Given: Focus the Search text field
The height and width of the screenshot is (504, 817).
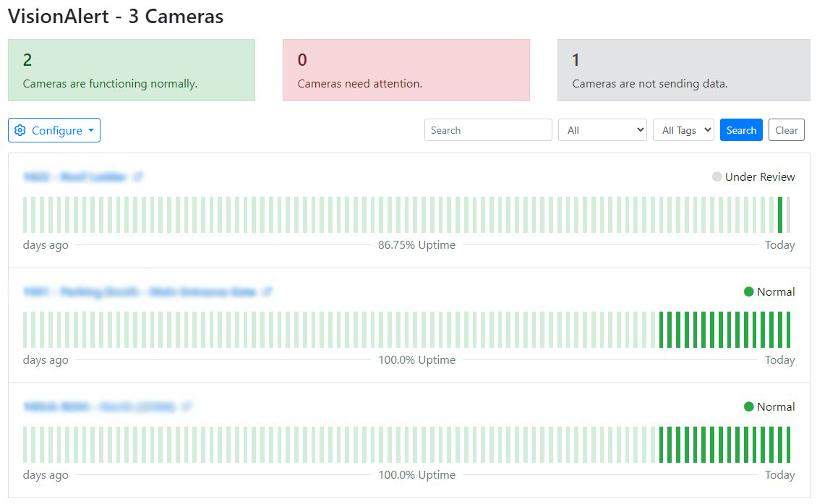Looking at the screenshot, I should click(488, 130).
